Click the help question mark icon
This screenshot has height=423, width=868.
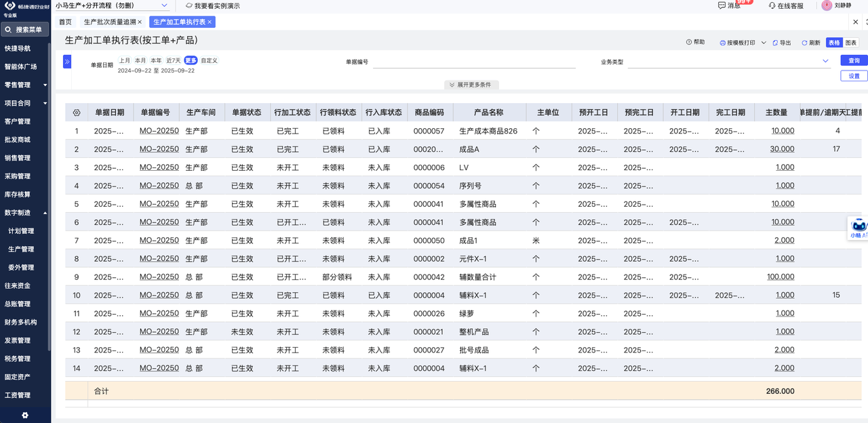(689, 42)
